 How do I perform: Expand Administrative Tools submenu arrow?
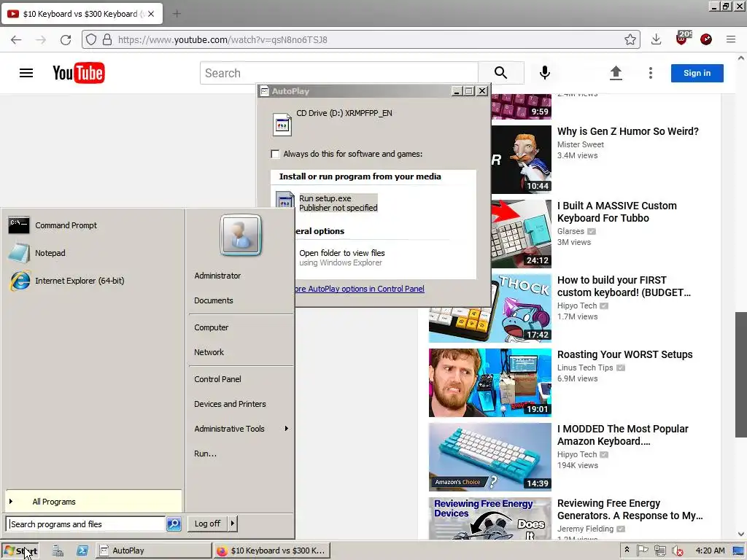click(x=286, y=429)
